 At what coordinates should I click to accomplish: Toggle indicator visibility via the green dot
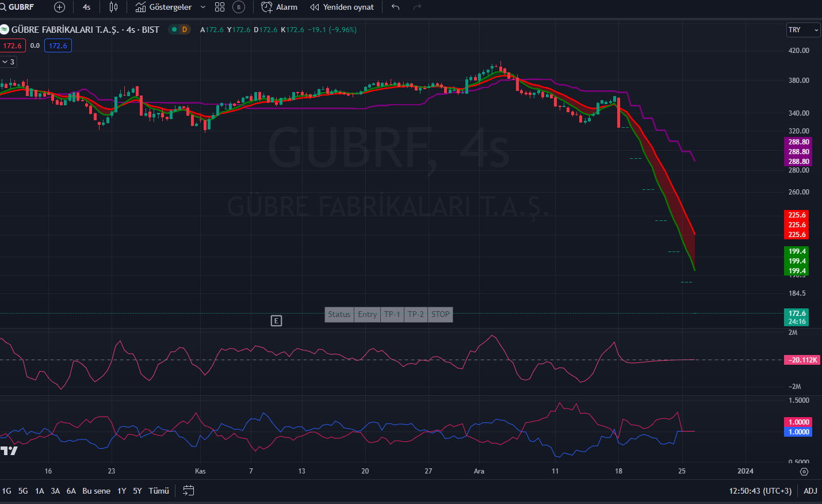(x=173, y=29)
